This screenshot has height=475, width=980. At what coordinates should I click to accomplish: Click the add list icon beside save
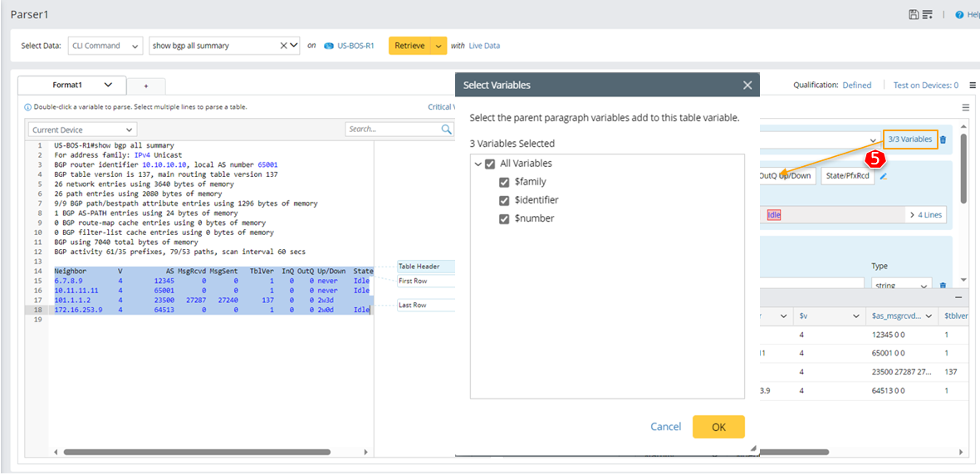coord(927,15)
